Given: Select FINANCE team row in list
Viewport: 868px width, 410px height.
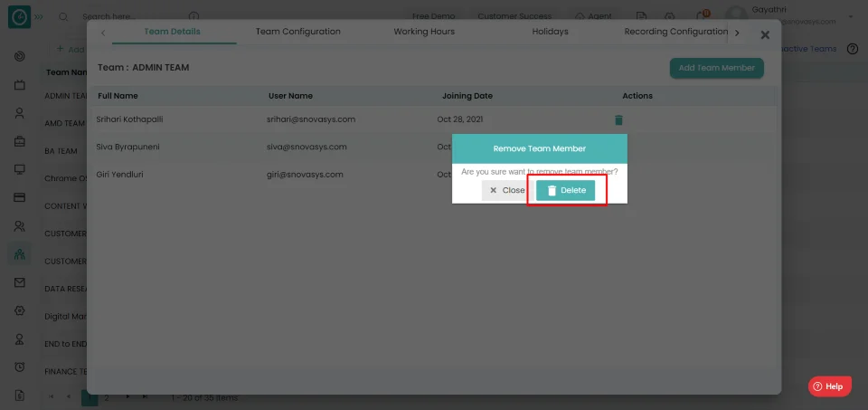Looking at the screenshot, I should 65,371.
